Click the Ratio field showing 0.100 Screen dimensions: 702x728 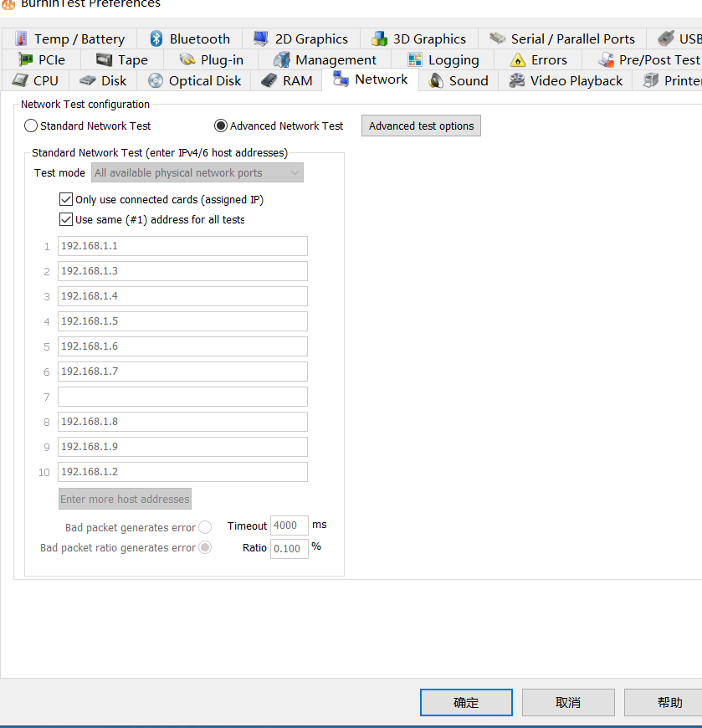(x=290, y=548)
